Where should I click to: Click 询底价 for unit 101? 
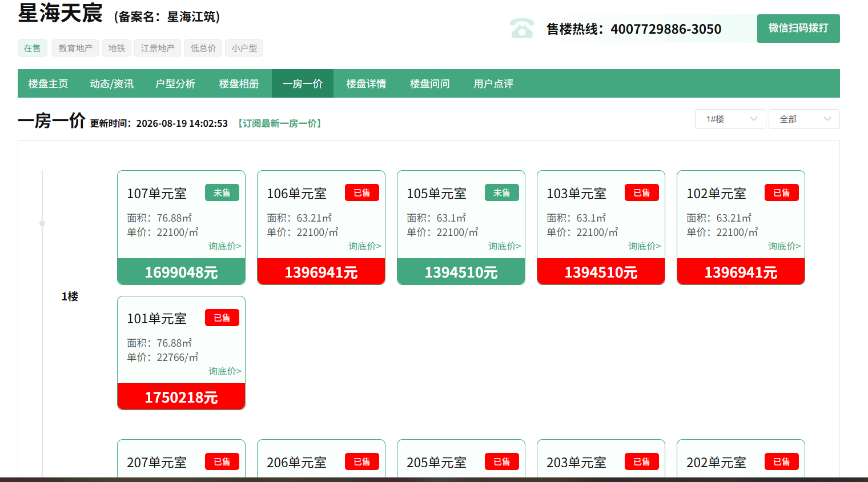tap(225, 371)
